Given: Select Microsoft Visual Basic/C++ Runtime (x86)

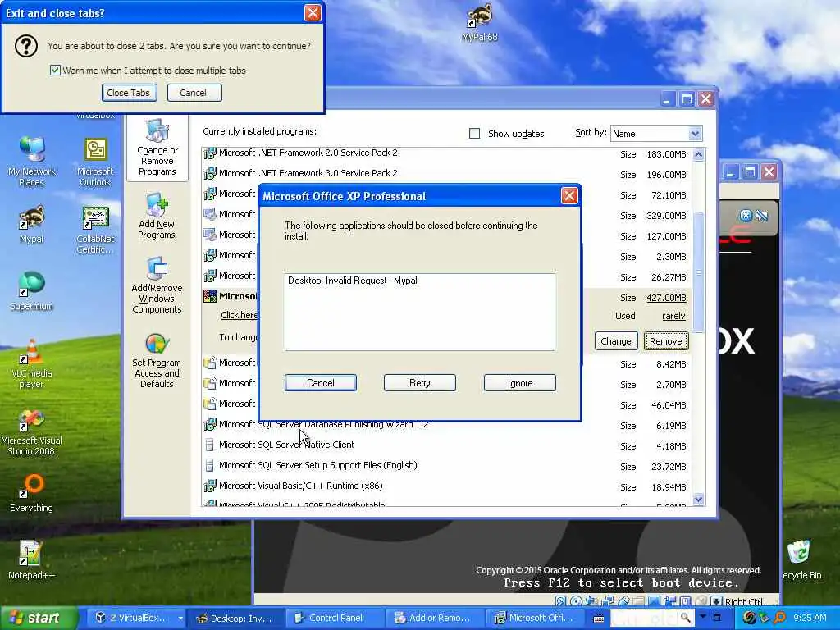Looking at the screenshot, I should click(447, 486).
